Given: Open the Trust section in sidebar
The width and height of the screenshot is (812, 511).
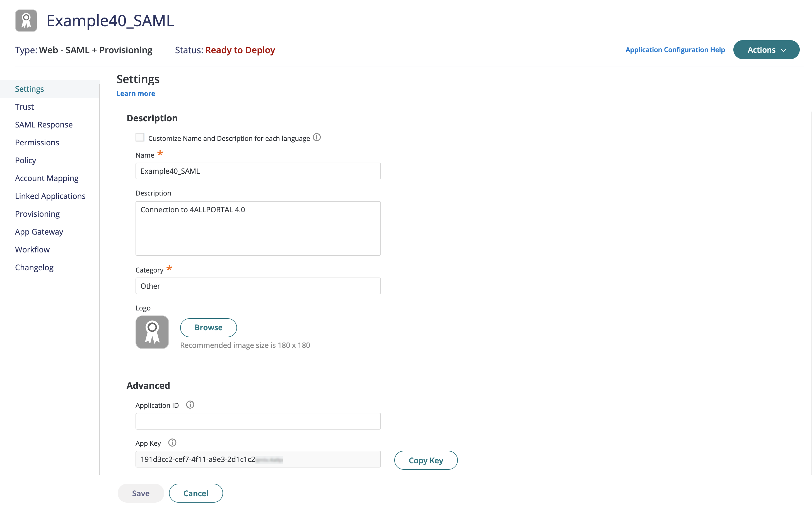Looking at the screenshot, I should 24,107.
